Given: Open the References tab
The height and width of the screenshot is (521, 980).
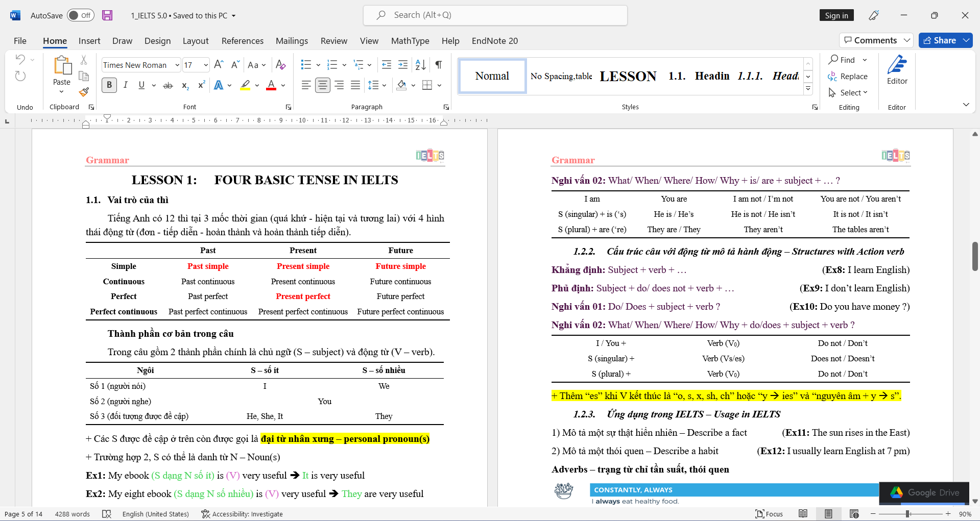Looking at the screenshot, I should click(242, 41).
